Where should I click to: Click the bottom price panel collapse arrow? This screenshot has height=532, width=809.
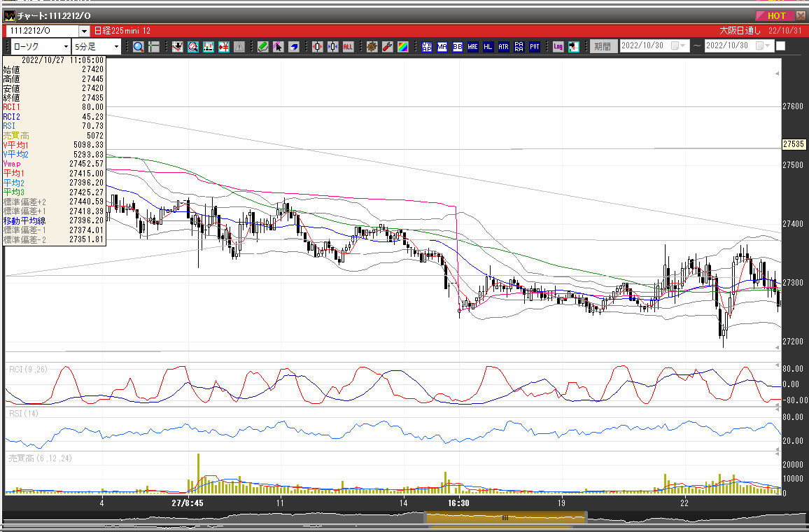777,347
